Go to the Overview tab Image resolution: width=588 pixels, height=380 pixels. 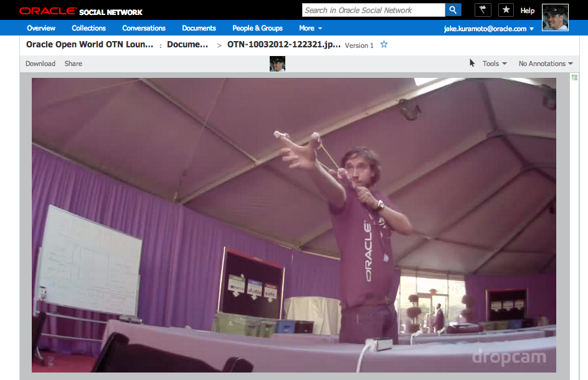pos(41,28)
